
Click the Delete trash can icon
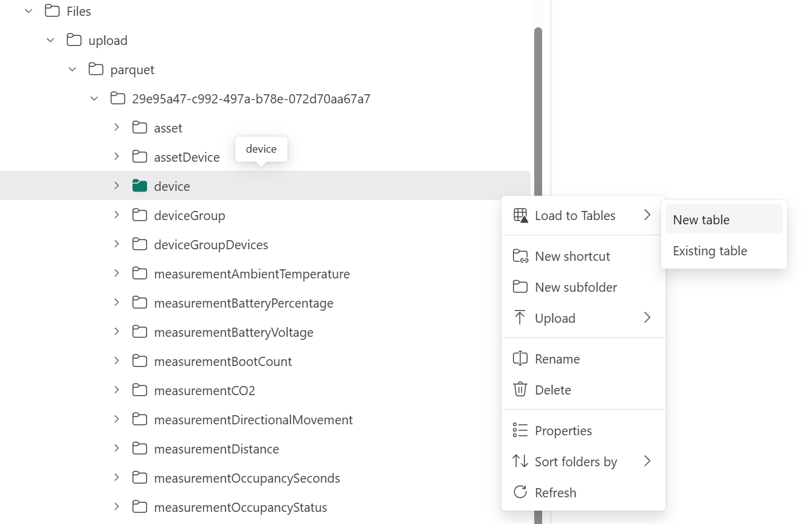(520, 390)
